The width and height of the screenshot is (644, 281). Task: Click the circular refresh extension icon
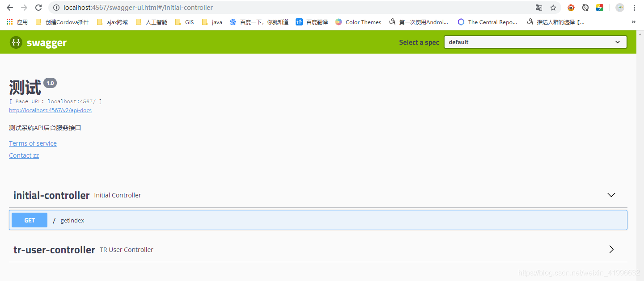click(585, 8)
